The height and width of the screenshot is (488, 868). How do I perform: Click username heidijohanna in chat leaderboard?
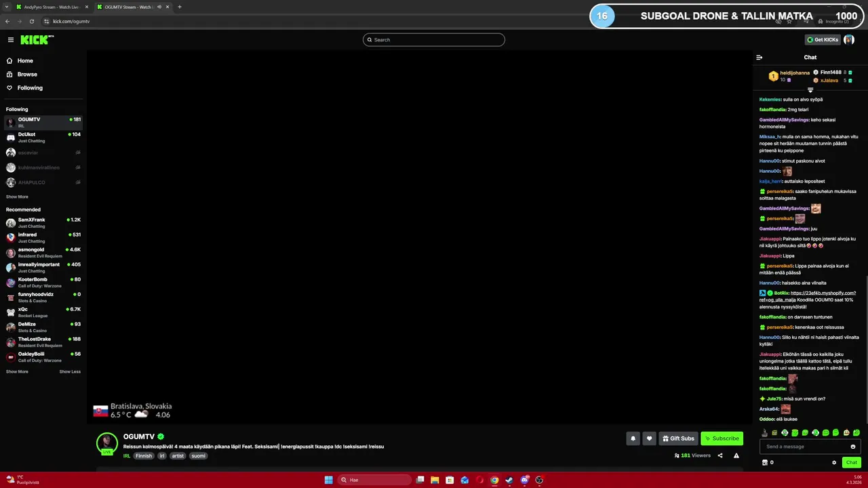coord(795,73)
